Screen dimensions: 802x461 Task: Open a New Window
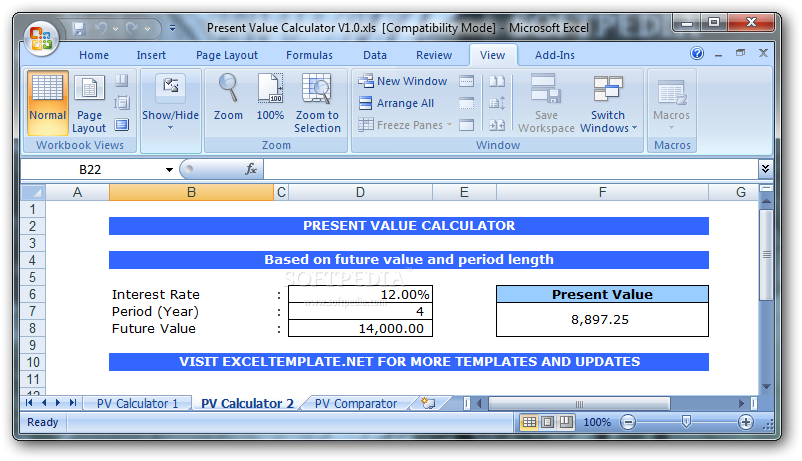(x=403, y=81)
